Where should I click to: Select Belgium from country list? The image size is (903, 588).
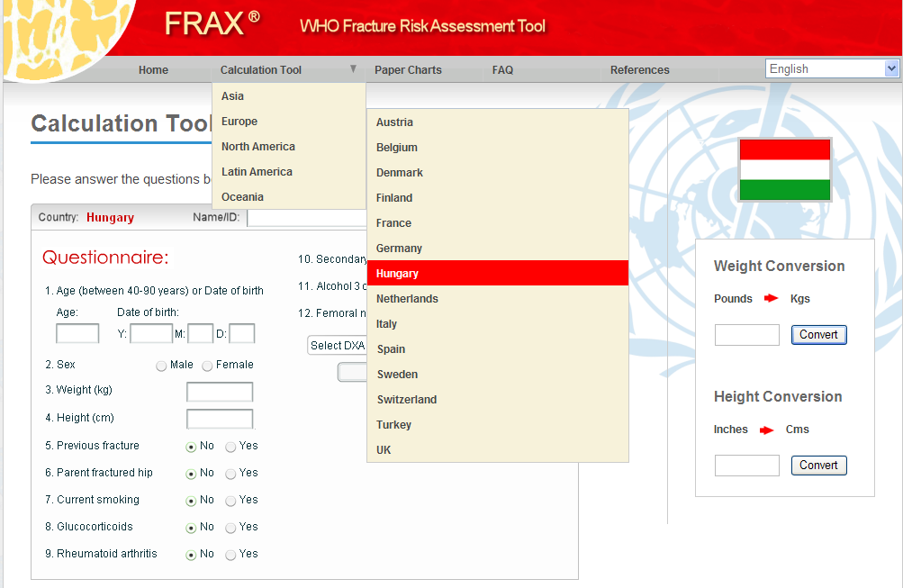(498, 148)
